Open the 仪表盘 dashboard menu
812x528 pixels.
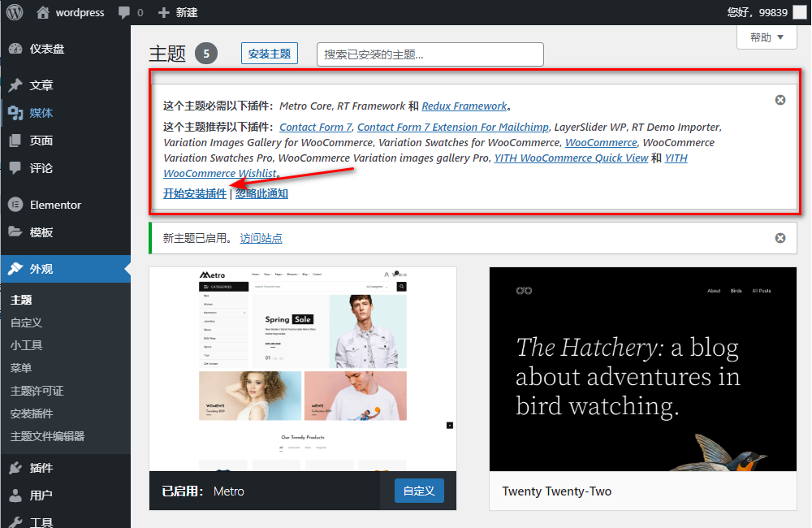coord(46,49)
